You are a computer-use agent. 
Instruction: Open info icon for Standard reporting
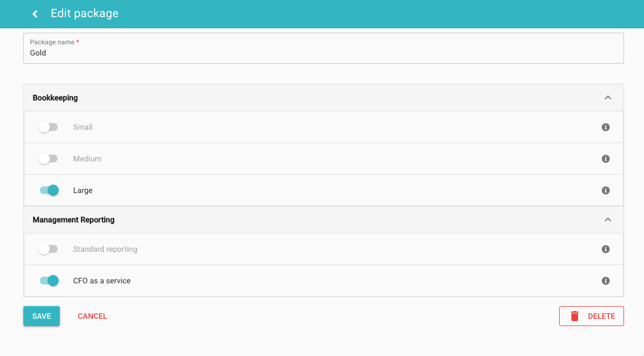click(x=606, y=249)
